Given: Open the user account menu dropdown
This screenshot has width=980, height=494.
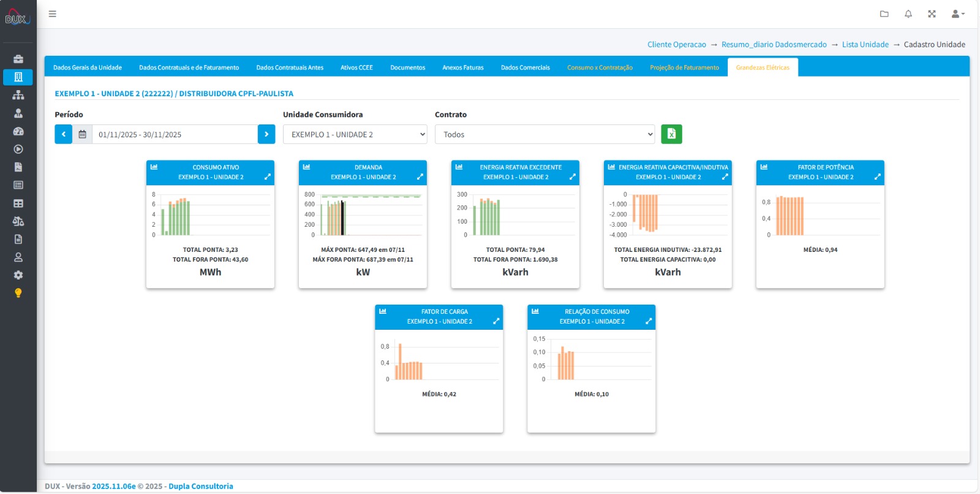Looking at the screenshot, I should click(x=957, y=14).
